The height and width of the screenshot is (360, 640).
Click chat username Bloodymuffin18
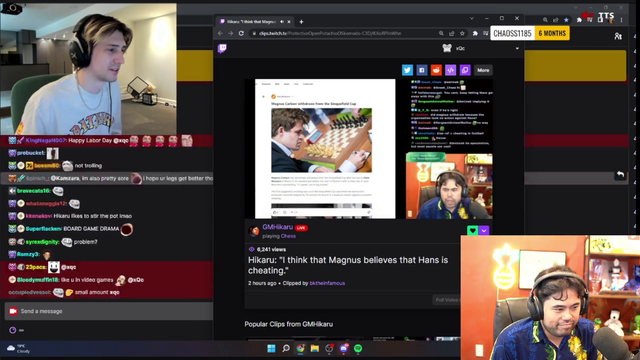click(x=38, y=280)
